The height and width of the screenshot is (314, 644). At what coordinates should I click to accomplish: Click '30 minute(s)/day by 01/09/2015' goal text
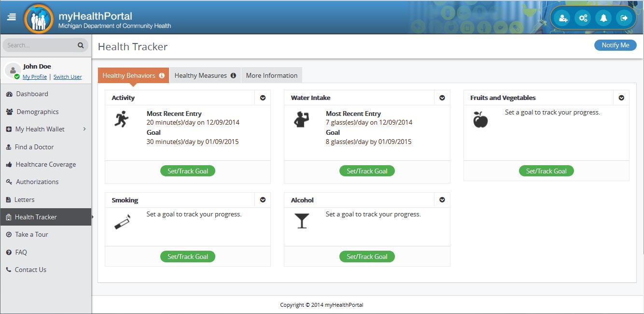tap(193, 142)
